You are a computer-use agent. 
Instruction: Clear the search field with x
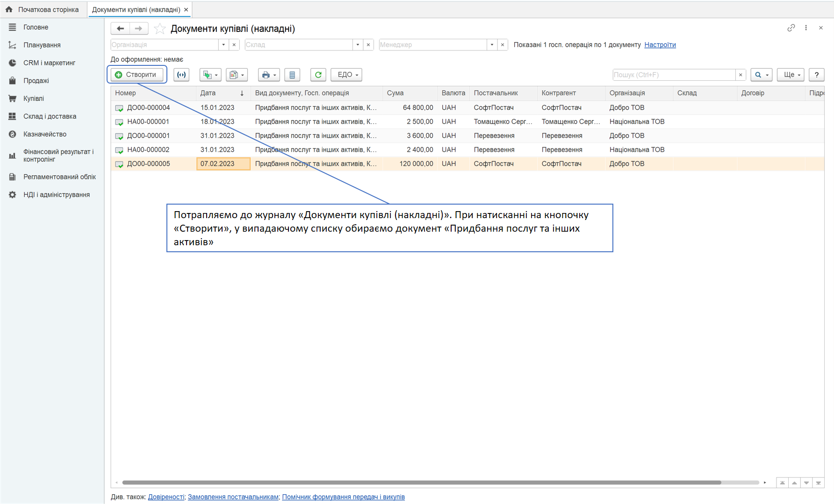click(x=741, y=75)
